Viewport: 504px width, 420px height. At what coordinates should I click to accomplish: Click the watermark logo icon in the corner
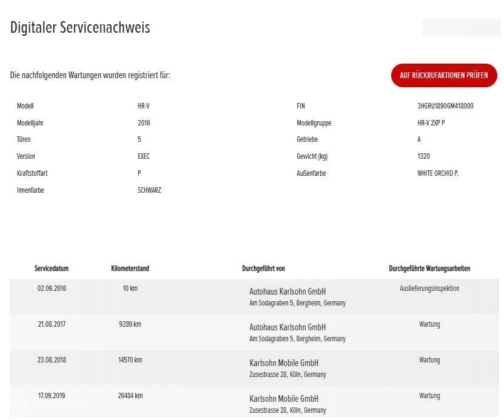(20, 404)
